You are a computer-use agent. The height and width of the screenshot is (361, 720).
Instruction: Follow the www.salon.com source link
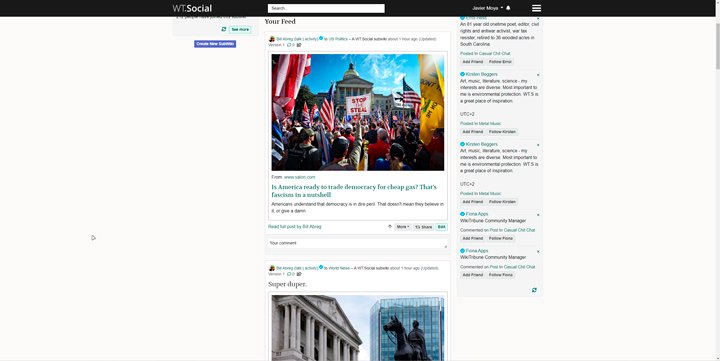pyautogui.click(x=299, y=177)
